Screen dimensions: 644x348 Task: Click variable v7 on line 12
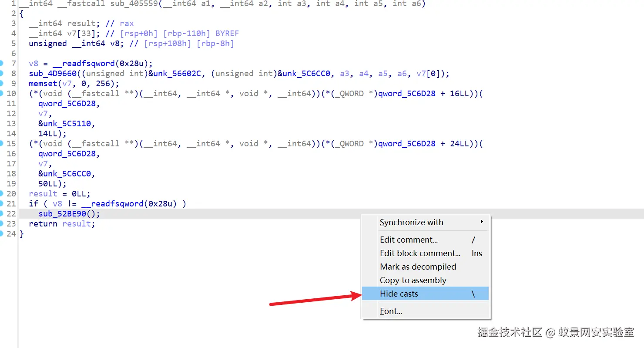pyautogui.click(x=43, y=114)
